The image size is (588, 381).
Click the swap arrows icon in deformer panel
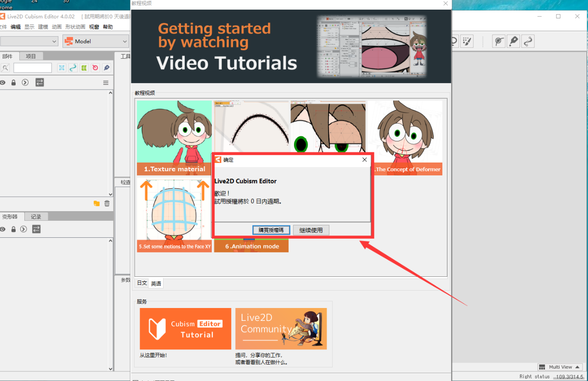tap(36, 229)
